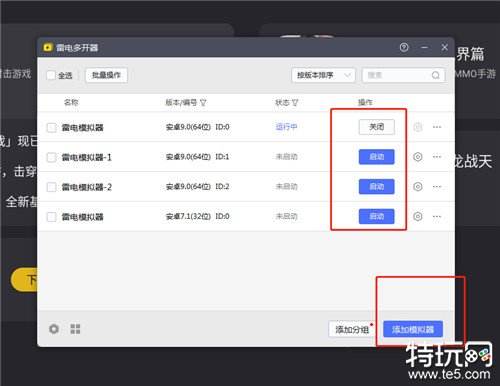
Task: Tick the 全选 select-all checkbox
Action: tap(51, 75)
